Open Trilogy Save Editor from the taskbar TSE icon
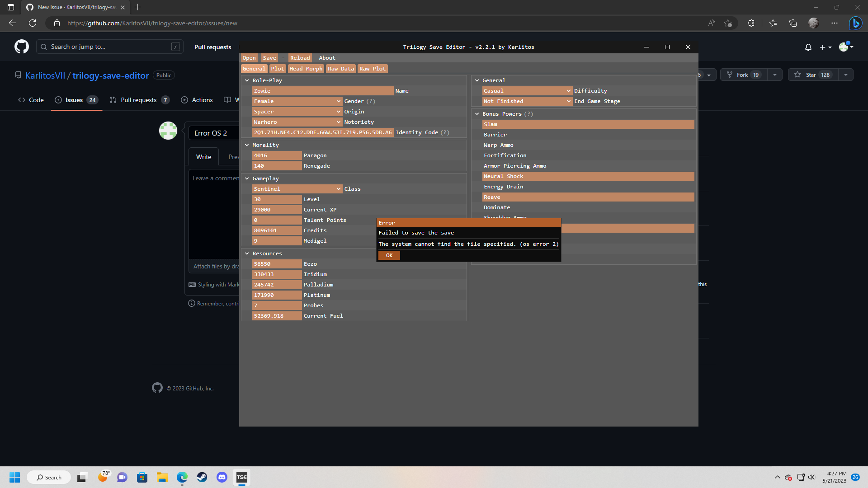 coord(242,477)
